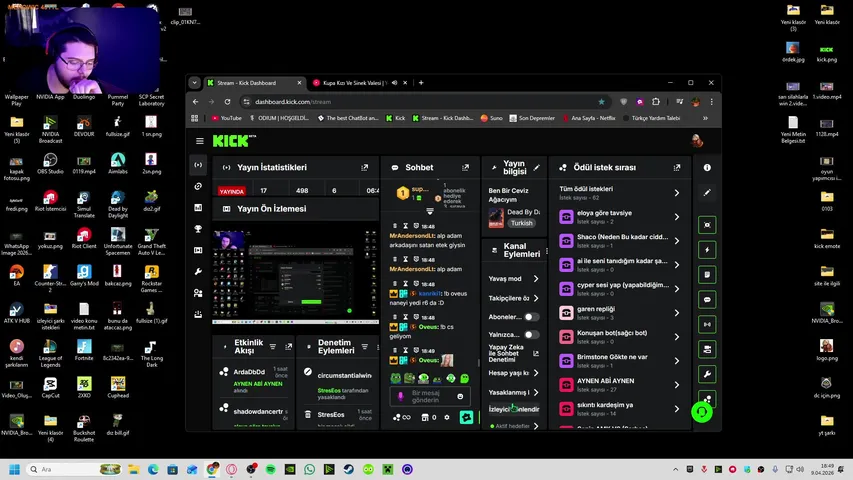Open Son Depremler bookmark
The width and height of the screenshot is (853, 480).
pos(532,118)
